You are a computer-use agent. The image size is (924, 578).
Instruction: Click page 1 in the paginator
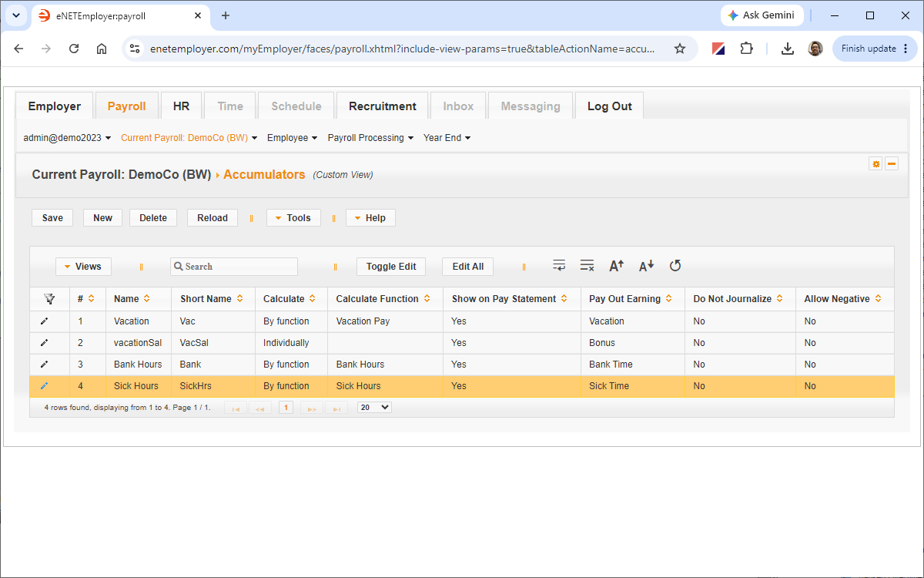286,407
